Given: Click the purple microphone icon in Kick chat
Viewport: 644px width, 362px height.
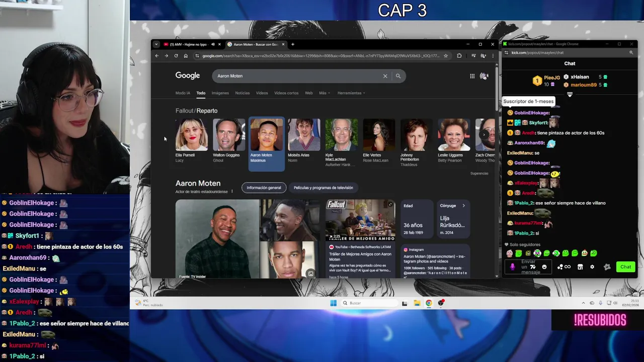Looking at the screenshot, I should 513,267.
